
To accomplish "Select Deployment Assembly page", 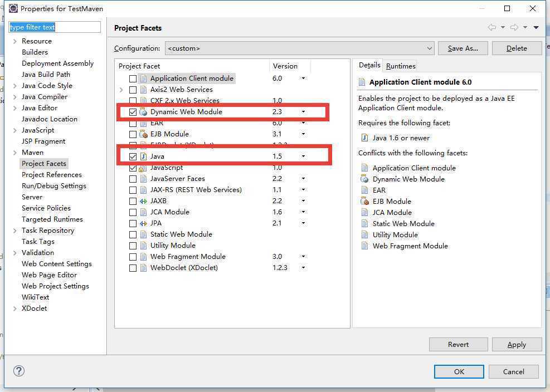I will click(57, 63).
